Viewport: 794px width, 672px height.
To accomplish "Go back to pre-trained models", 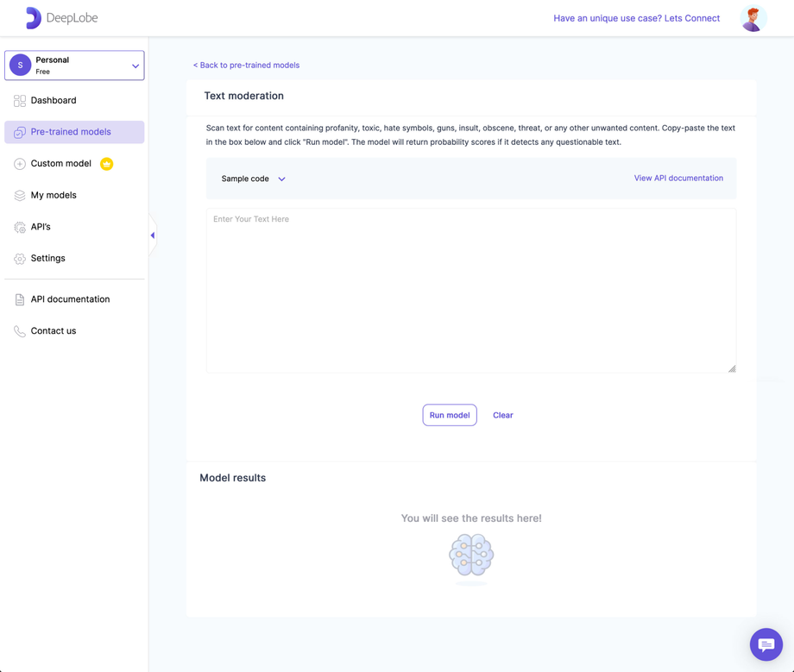I will click(x=246, y=65).
